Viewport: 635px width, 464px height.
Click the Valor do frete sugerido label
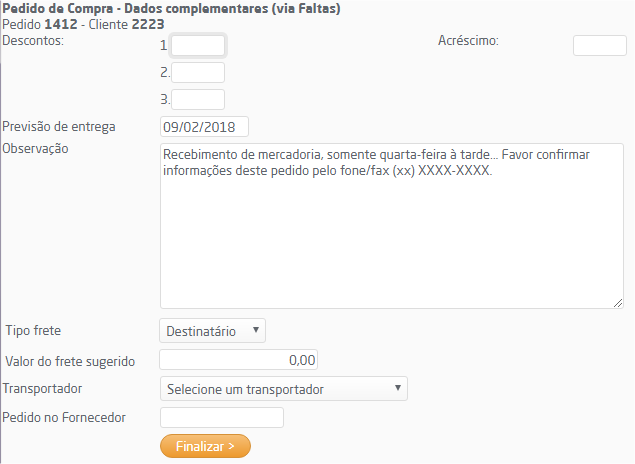70,360
